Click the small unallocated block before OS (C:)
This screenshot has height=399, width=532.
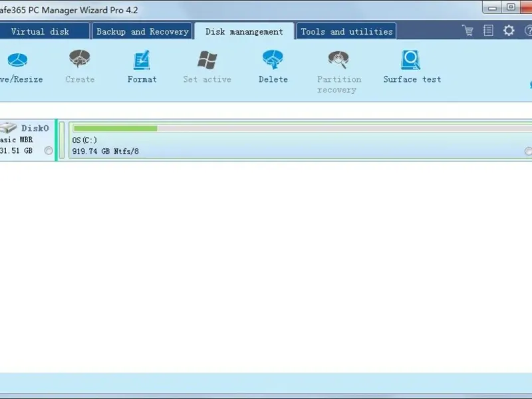pyautogui.click(x=62, y=140)
